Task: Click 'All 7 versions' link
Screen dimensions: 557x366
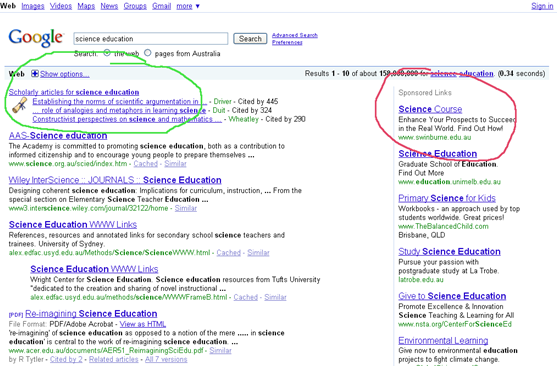Action: 166,359
